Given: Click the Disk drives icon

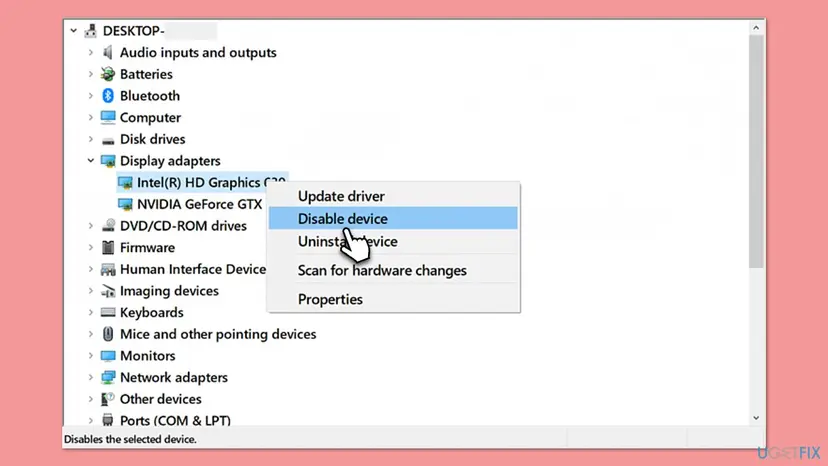Looking at the screenshot, I should click(108, 140).
